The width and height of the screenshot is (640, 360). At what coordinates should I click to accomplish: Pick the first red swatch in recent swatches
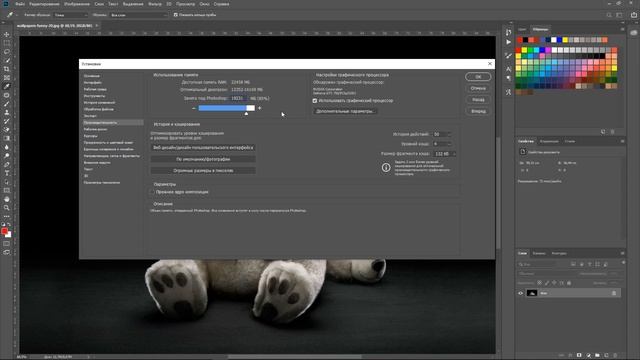[520, 40]
